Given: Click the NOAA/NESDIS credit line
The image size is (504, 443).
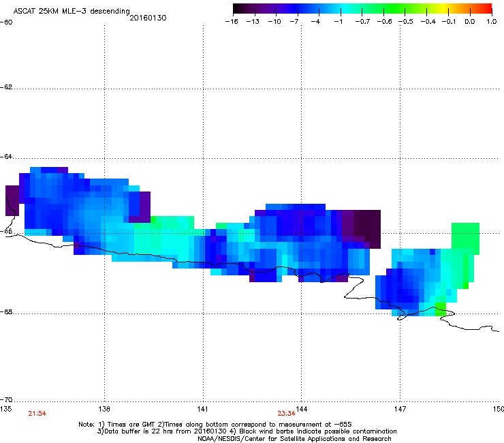Looking at the screenshot, I should click(294, 439).
